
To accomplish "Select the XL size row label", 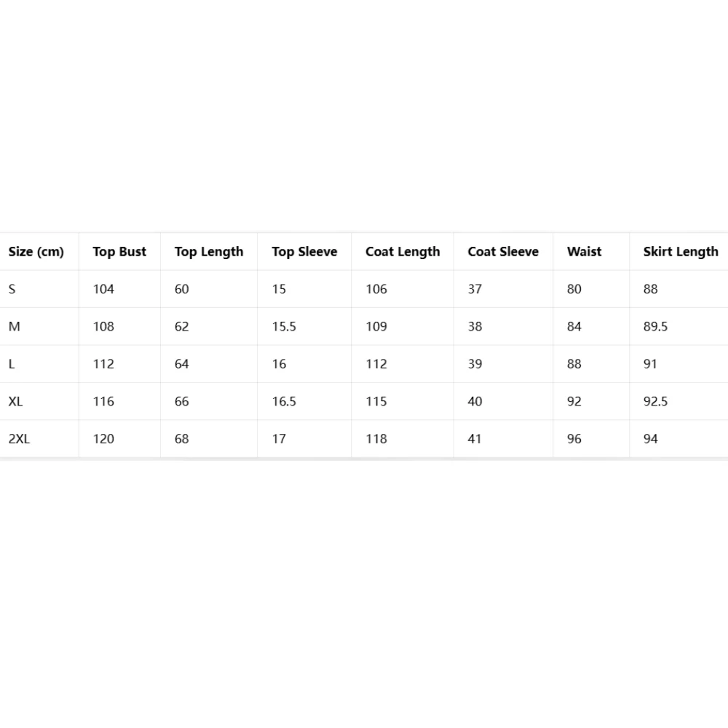I will click(x=15, y=401).
